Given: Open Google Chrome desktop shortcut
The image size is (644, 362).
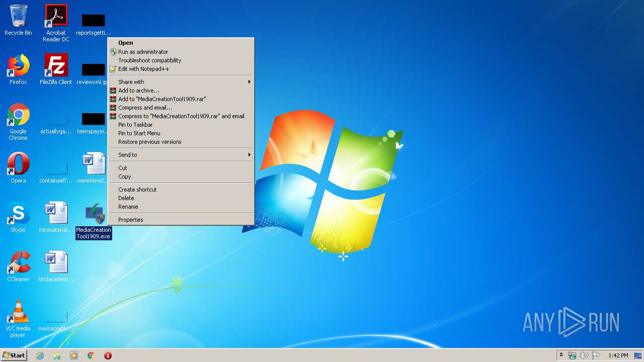Looking at the screenshot, I should [x=18, y=122].
